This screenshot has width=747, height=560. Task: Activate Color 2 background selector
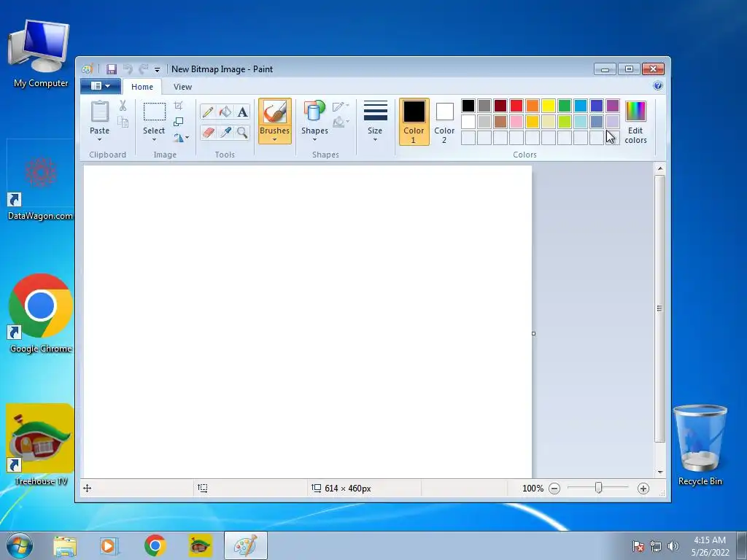tap(444, 122)
